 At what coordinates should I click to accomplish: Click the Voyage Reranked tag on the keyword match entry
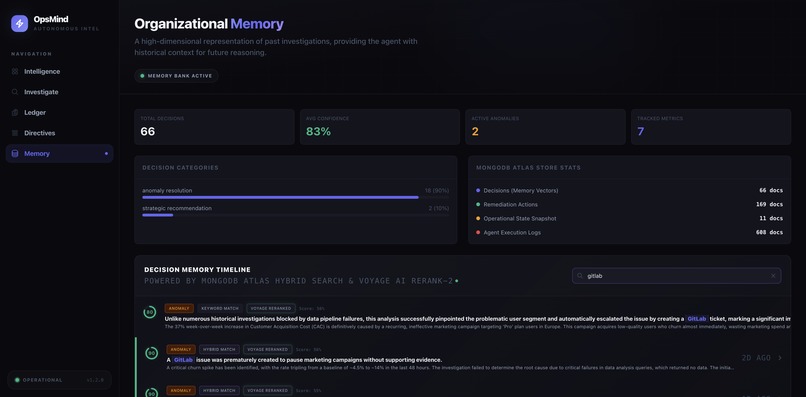tap(271, 309)
